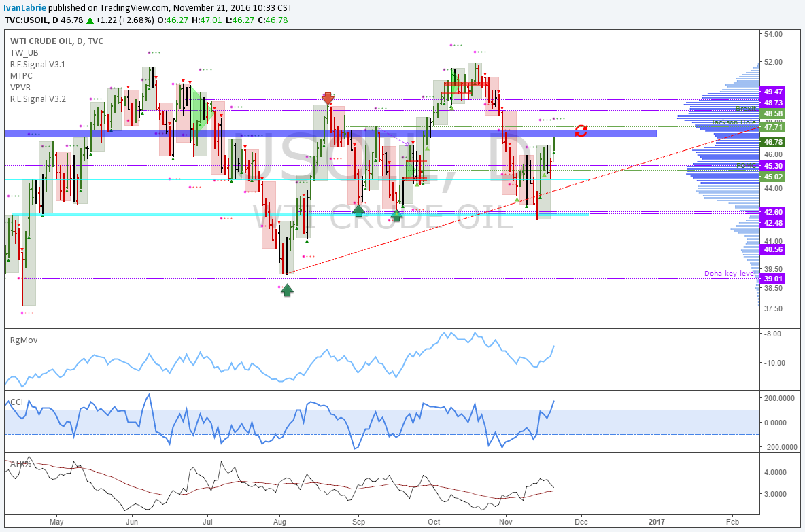Select the RgMov pane label

(x=24, y=340)
